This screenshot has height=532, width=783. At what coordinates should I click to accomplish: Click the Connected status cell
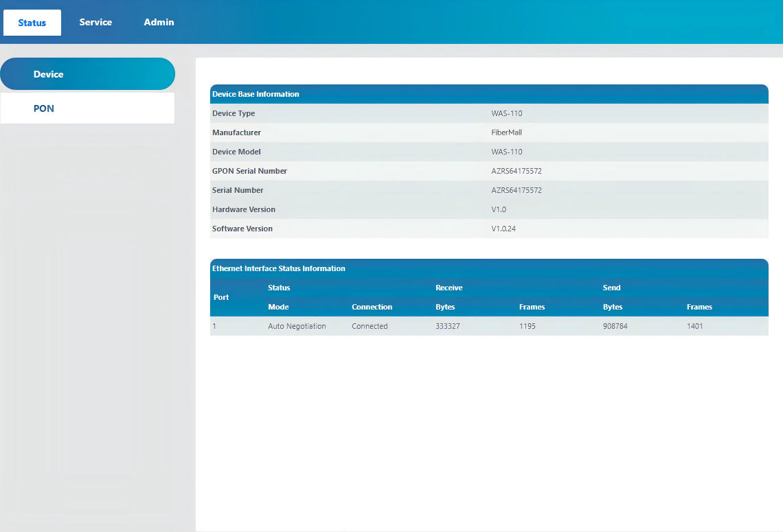[370, 326]
